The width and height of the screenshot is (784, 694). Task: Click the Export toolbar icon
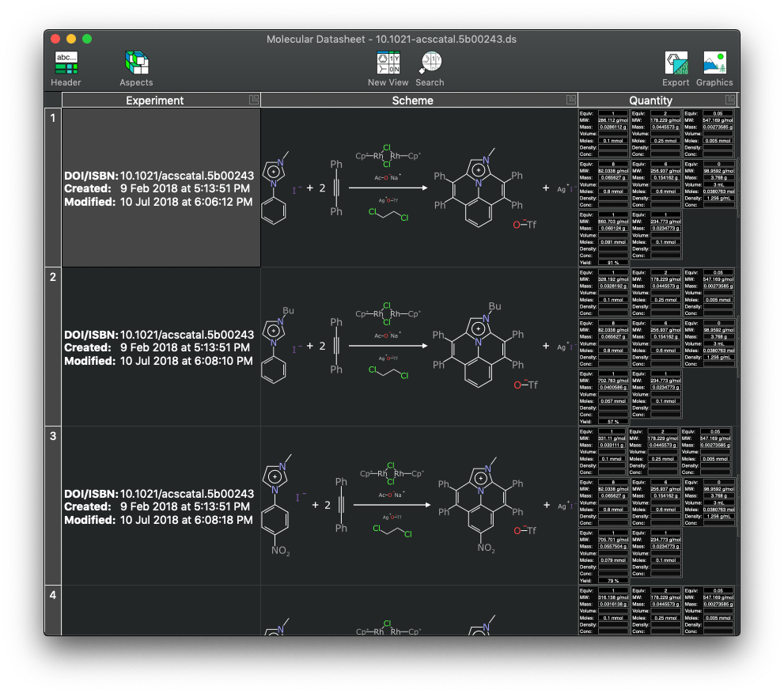[676, 63]
